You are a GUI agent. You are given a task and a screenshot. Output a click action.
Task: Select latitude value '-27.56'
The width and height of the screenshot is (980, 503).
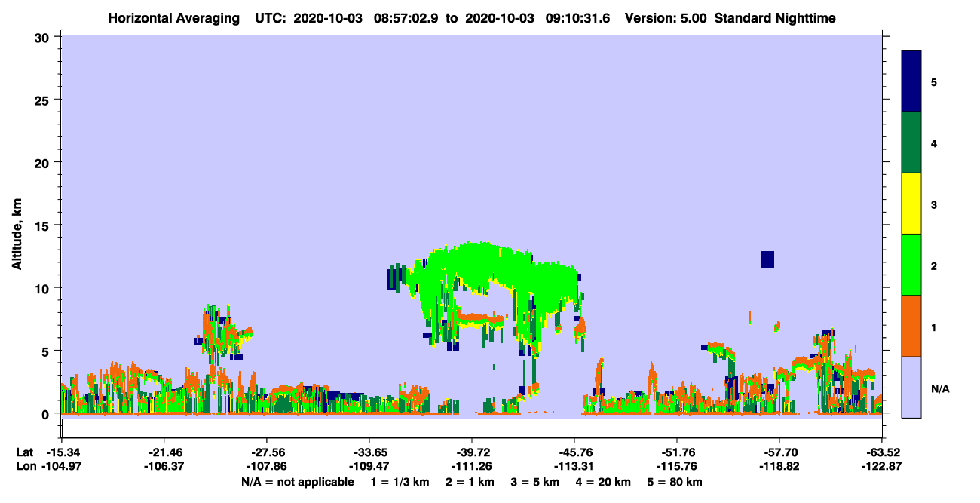tap(267, 452)
